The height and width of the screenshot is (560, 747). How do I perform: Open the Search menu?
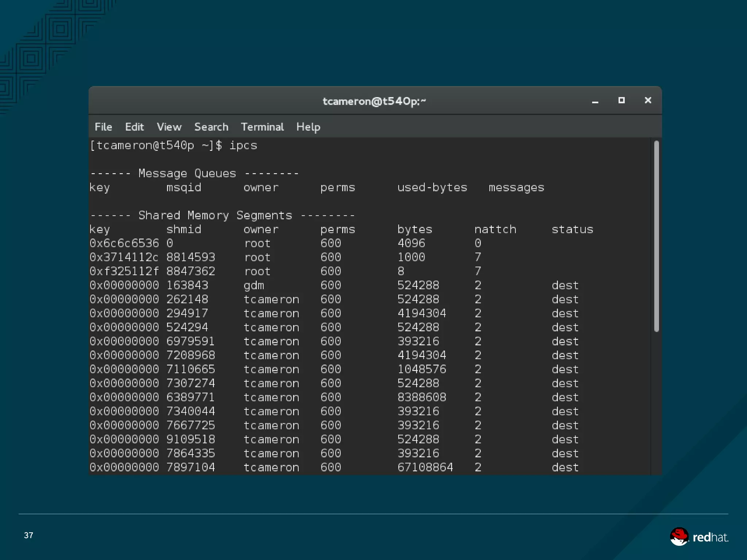tap(211, 127)
